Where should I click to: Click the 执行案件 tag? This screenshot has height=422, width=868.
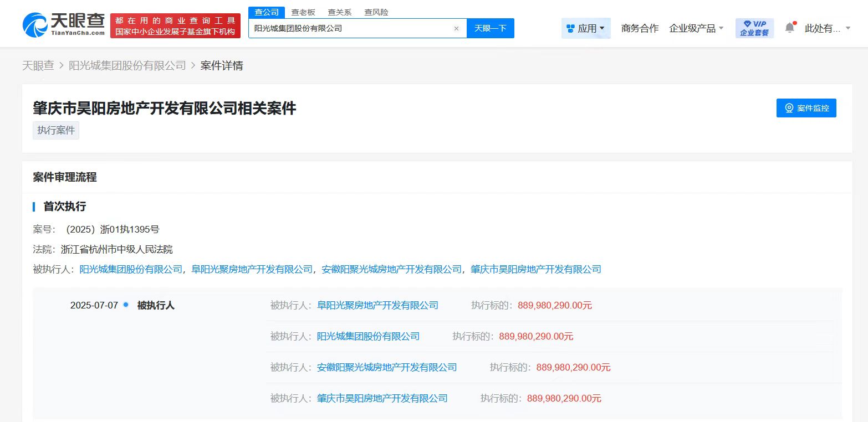click(56, 131)
